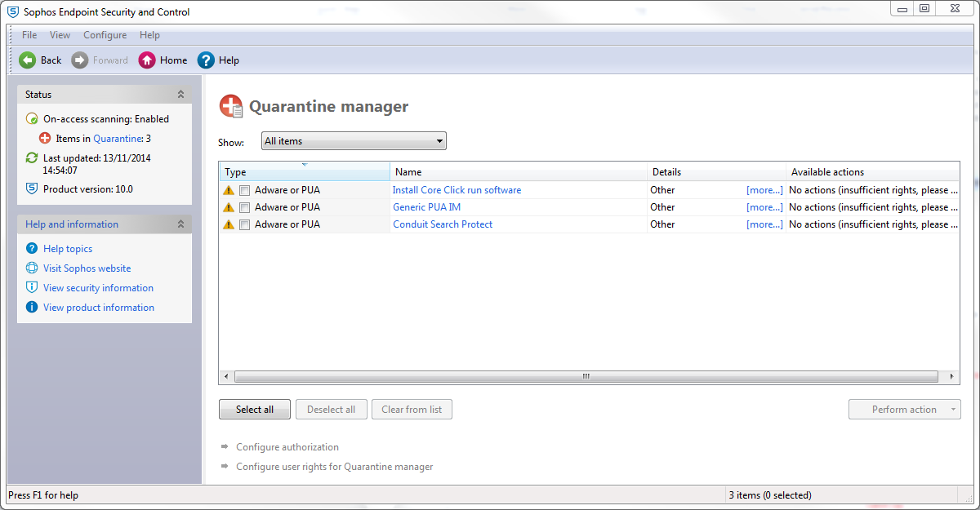Click Configure user rights for Quarantine manager

click(335, 467)
